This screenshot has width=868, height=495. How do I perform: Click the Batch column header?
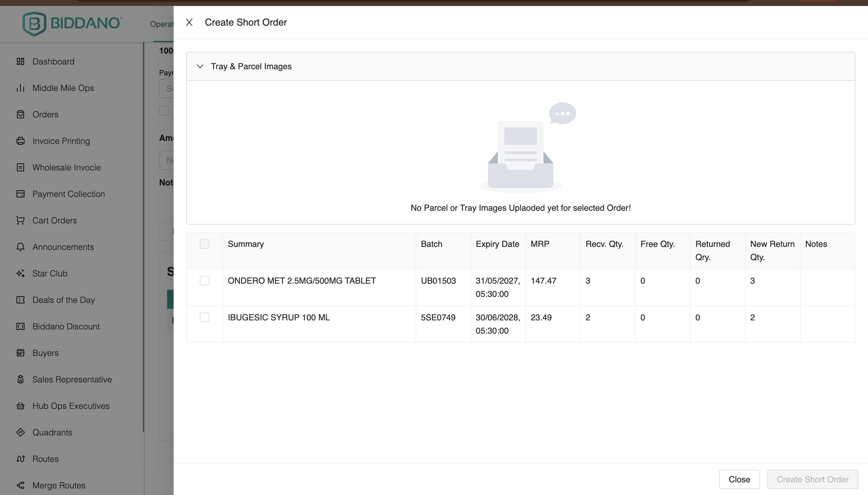(432, 244)
